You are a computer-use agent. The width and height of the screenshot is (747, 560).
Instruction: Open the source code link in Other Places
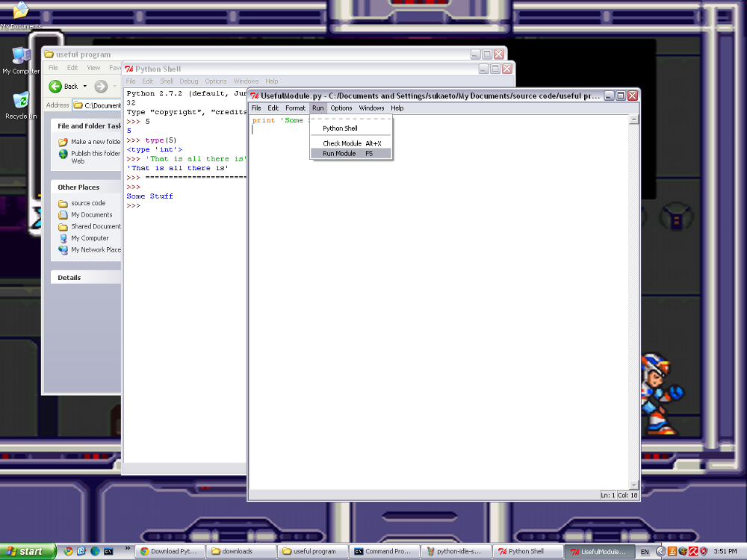(88, 203)
